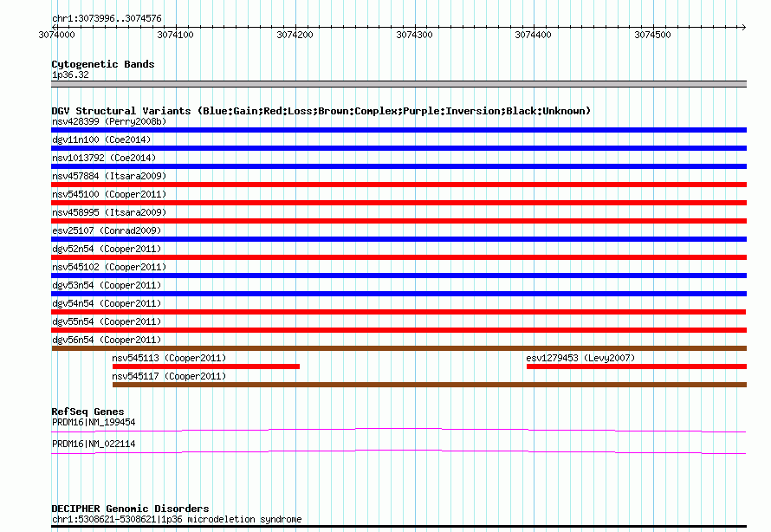Select the blue bar under dgv53n54
771x532 pixels.
coord(398,294)
